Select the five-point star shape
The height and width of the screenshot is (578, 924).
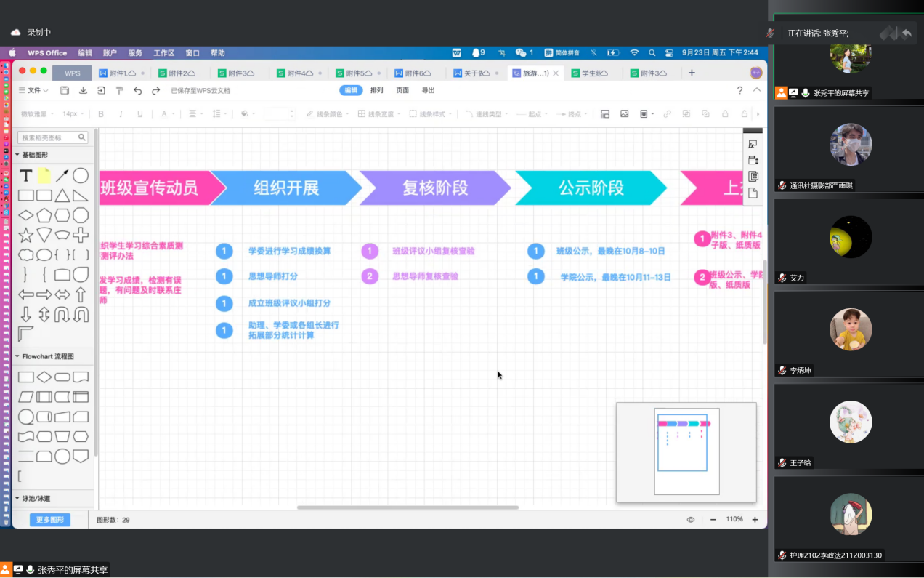point(25,236)
